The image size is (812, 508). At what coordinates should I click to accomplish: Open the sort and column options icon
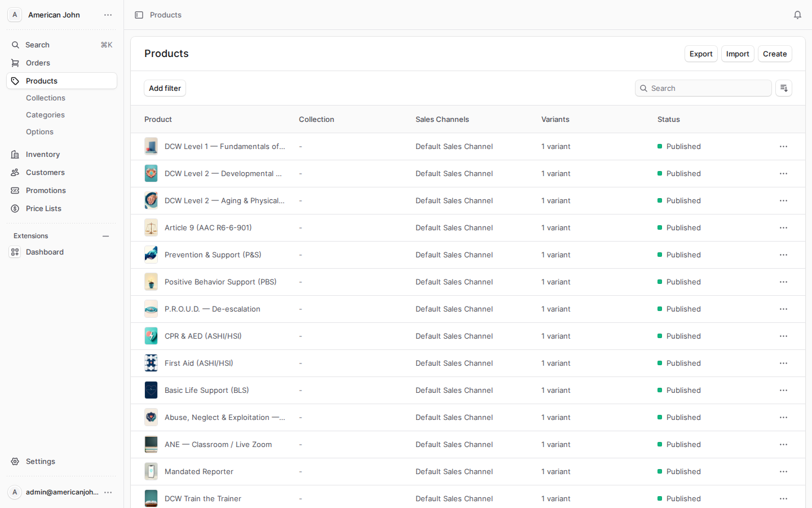[x=784, y=88]
